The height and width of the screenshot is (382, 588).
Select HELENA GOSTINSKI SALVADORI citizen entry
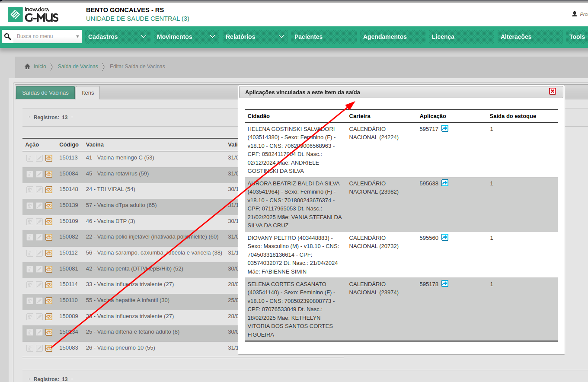coord(294,150)
